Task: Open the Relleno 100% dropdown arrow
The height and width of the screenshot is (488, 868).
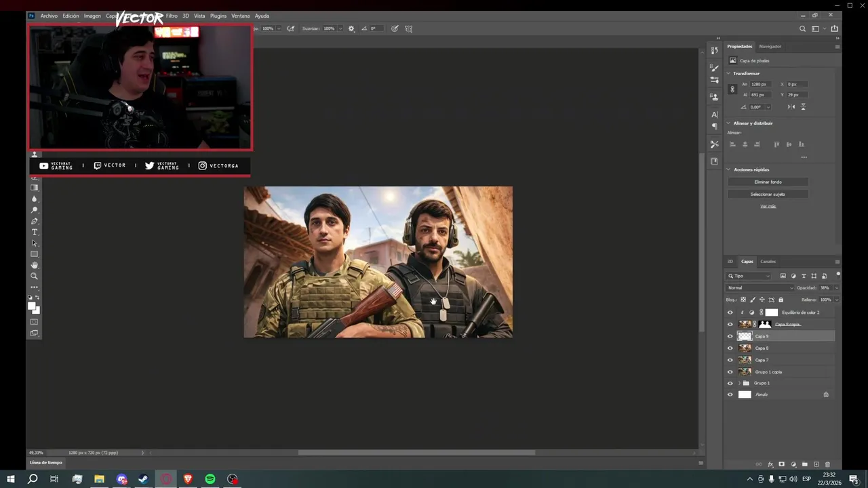Action: (836, 300)
